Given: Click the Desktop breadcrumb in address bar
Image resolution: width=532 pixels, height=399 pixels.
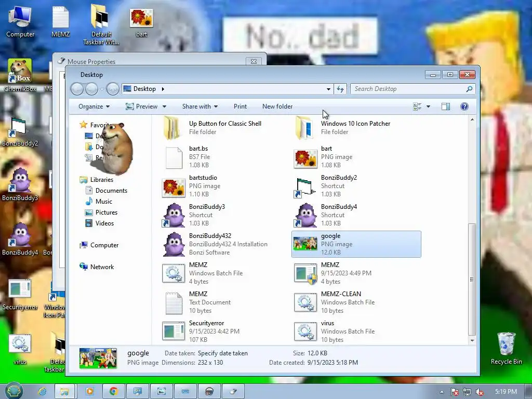Looking at the screenshot, I should 144,89.
